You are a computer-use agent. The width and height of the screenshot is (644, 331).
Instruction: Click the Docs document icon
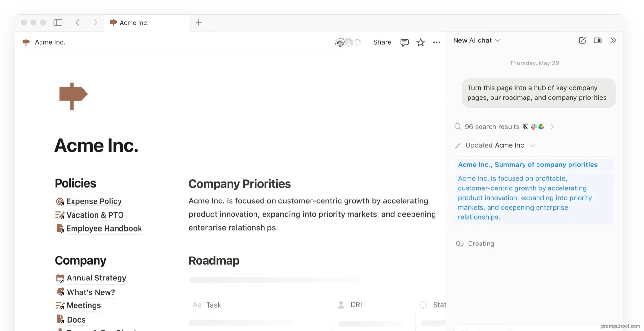click(x=60, y=319)
